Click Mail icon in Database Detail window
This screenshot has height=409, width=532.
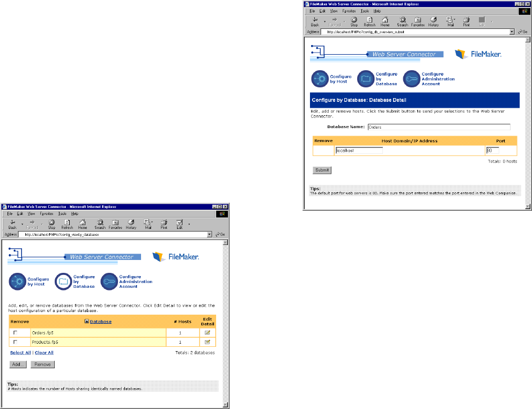[x=450, y=21]
